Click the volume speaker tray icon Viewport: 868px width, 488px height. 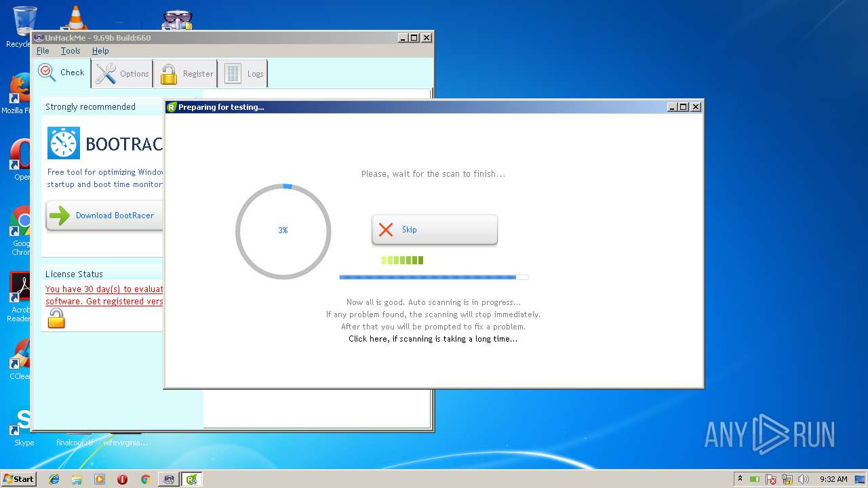tap(804, 479)
